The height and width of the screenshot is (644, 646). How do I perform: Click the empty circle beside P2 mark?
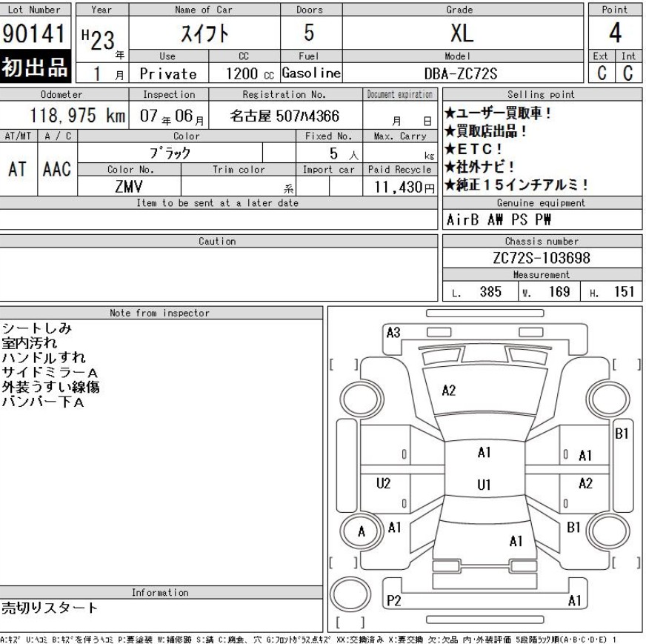coord(350,594)
